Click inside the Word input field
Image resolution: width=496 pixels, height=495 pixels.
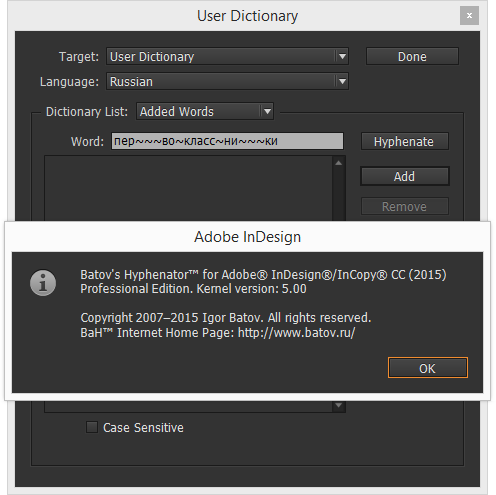point(227,141)
